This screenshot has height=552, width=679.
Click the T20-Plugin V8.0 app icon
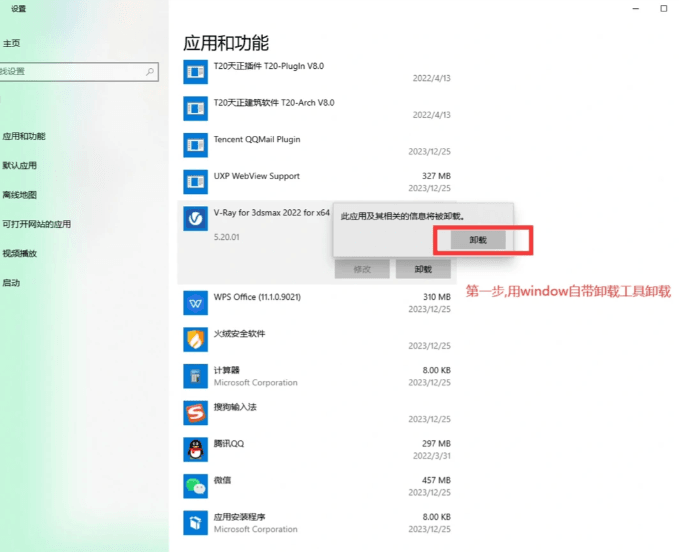pyautogui.click(x=195, y=72)
